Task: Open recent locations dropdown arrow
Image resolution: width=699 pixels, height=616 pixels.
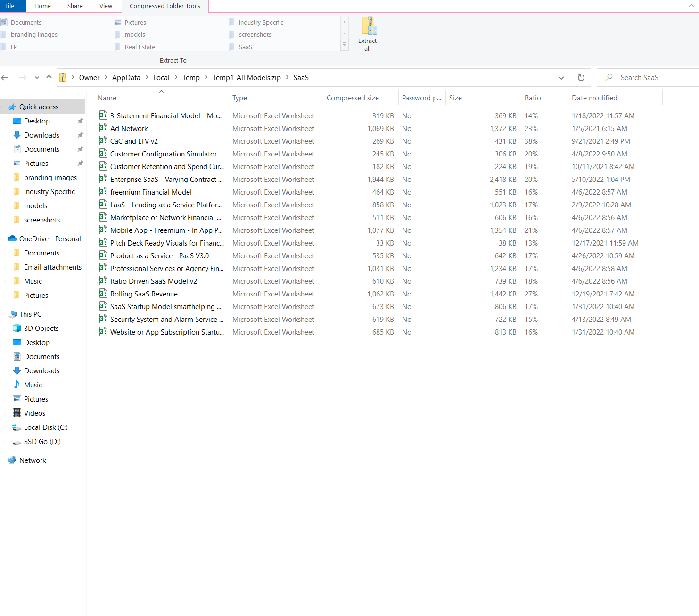Action: tap(37, 78)
